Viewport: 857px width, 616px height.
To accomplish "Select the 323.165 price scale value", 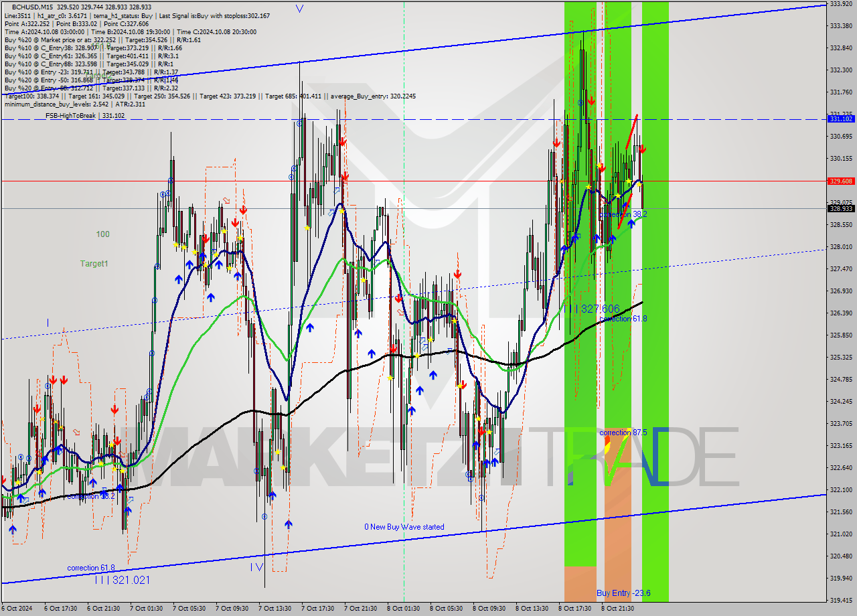I will tap(841, 445).
